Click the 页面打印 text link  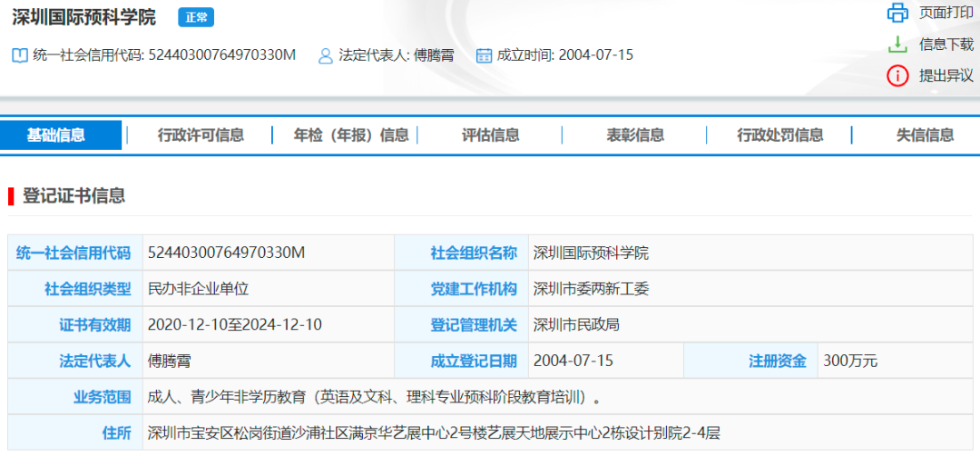(x=946, y=13)
